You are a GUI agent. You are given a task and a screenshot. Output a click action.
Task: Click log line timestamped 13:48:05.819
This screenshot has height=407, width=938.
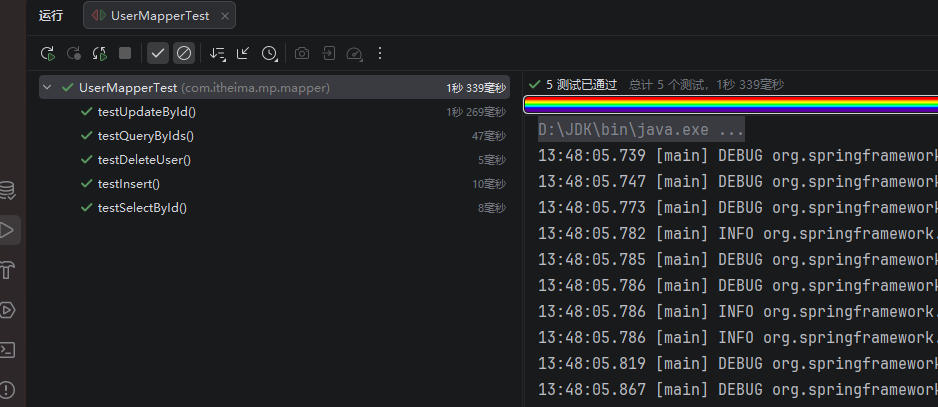click(x=738, y=363)
